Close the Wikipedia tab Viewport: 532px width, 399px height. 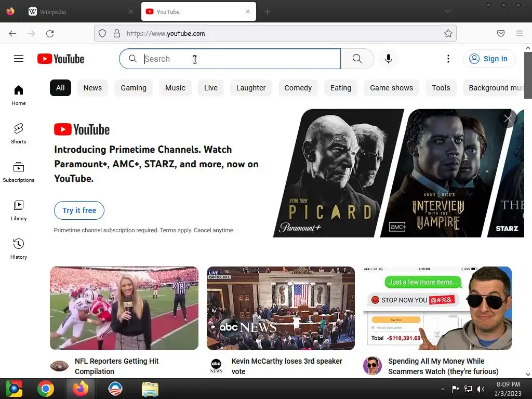(130, 12)
